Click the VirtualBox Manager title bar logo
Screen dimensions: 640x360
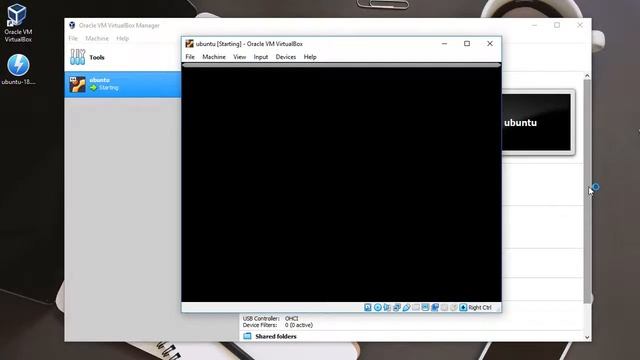point(72,25)
